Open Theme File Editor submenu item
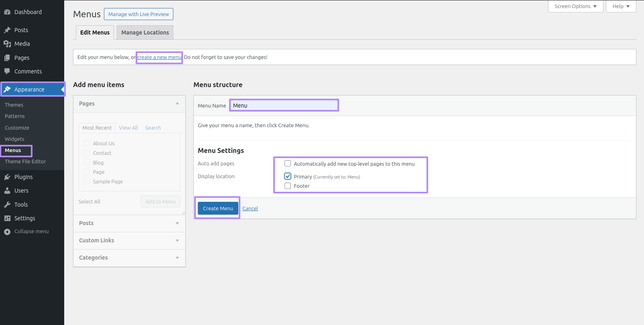 click(x=25, y=161)
